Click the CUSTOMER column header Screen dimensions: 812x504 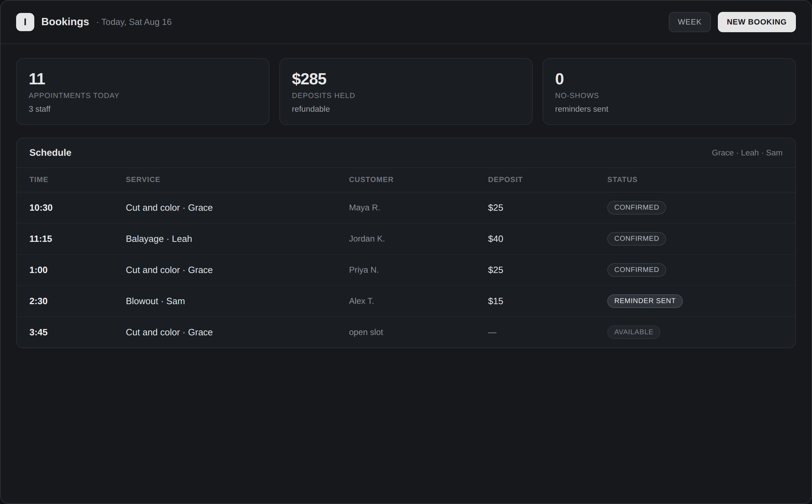pyautogui.click(x=371, y=180)
